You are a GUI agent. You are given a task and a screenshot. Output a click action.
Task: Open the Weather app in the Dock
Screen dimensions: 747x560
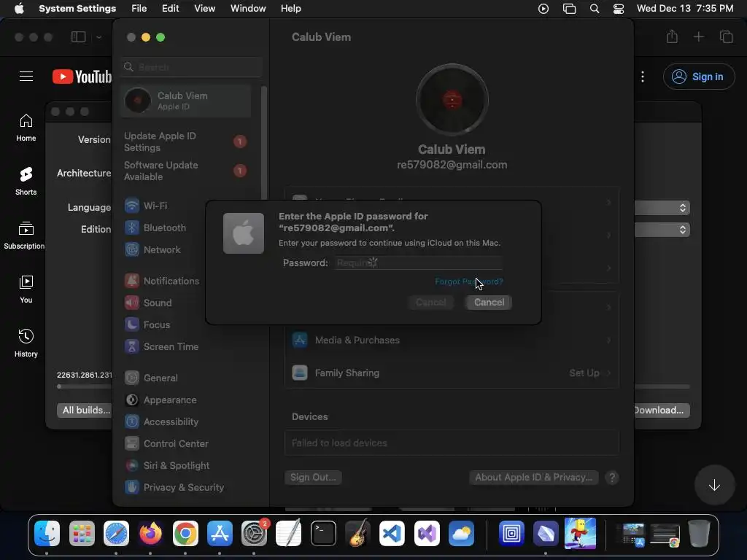point(461,533)
